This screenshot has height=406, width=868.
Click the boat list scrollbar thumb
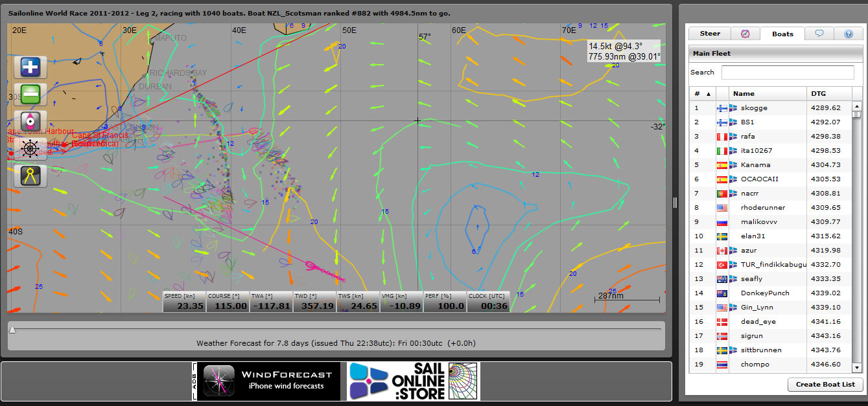(x=856, y=115)
